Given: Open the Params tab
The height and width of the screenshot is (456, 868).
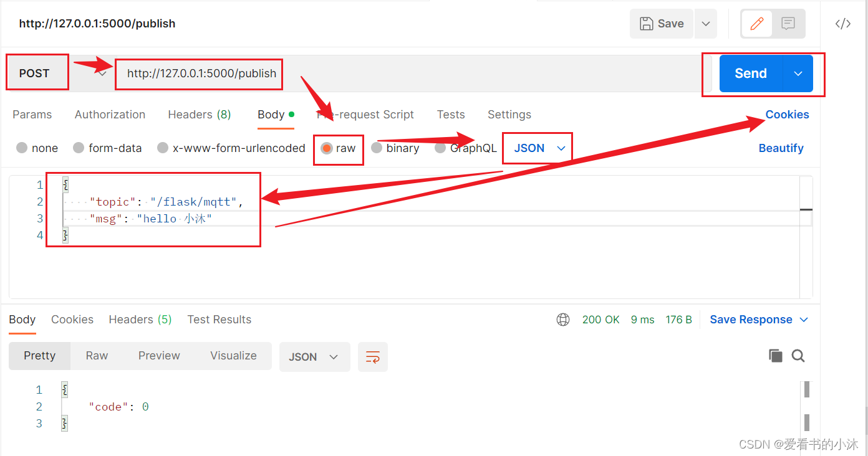Looking at the screenshot, I should [x=32, y=115].
